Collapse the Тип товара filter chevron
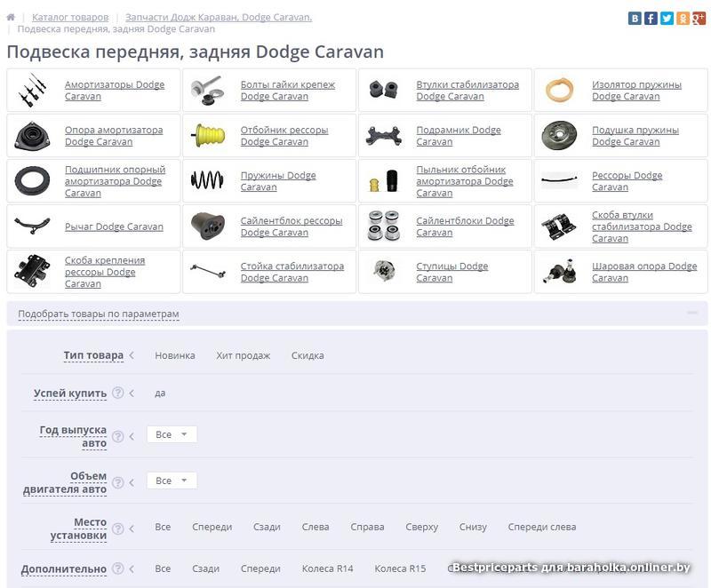 132,355
